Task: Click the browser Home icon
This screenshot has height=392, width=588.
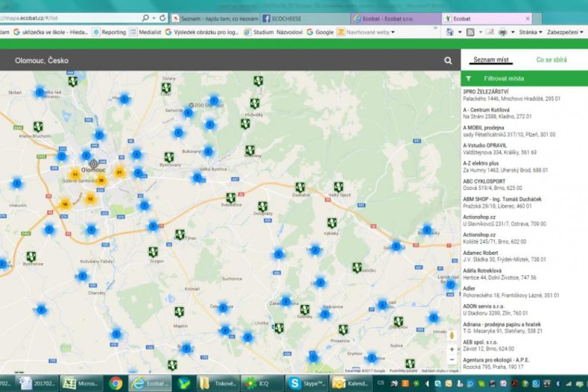Action: pyautogui.click(x=450, y=32)
